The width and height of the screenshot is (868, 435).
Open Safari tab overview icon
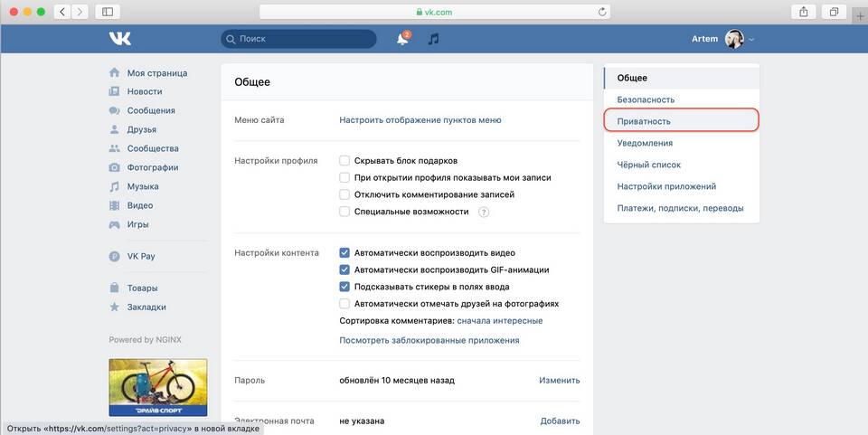[834, 12]
